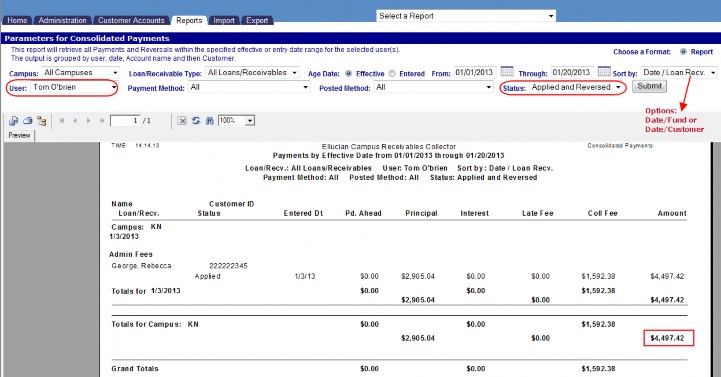
Task: Click the print report icon
Action: (28, 120)
